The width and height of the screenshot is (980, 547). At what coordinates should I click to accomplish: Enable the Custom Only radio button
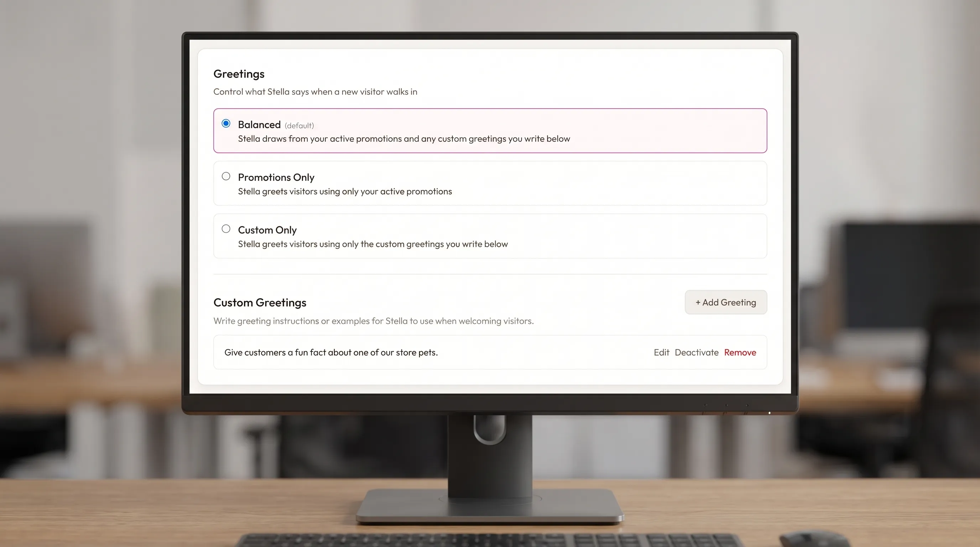pyautogui.click(x=226, y=229)
